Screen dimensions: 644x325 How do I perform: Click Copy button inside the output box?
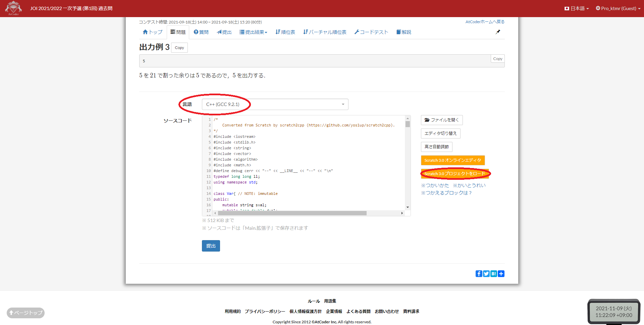[x=498, y=59]
